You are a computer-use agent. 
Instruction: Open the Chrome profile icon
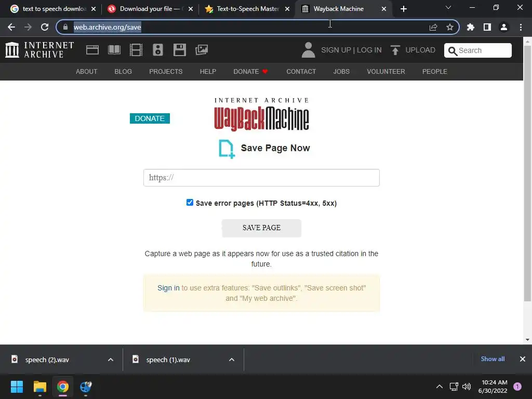pyautogui.click(x=504, y=27)
